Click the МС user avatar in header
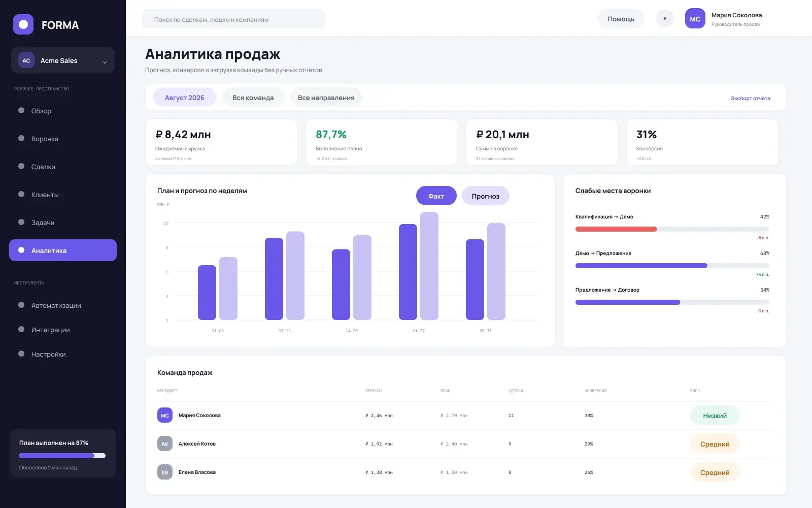The image size is (812, 508). coord(695,19)
